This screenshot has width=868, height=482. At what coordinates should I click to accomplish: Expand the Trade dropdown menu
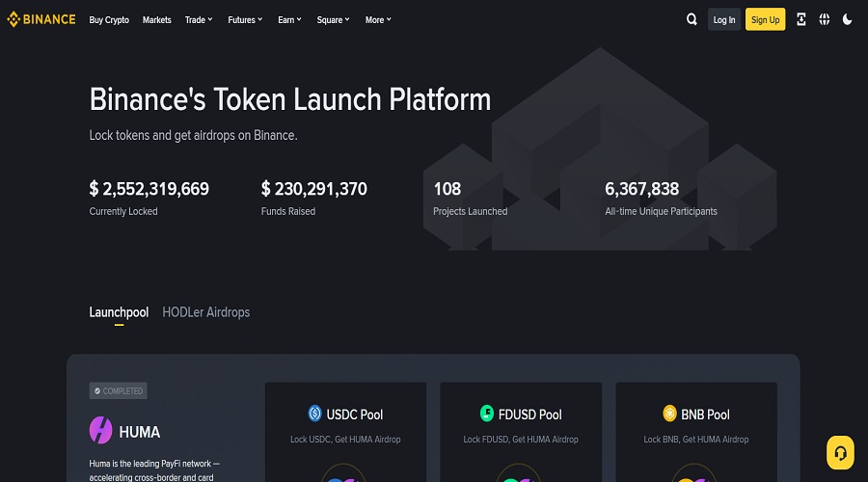[x=199, y=20]
